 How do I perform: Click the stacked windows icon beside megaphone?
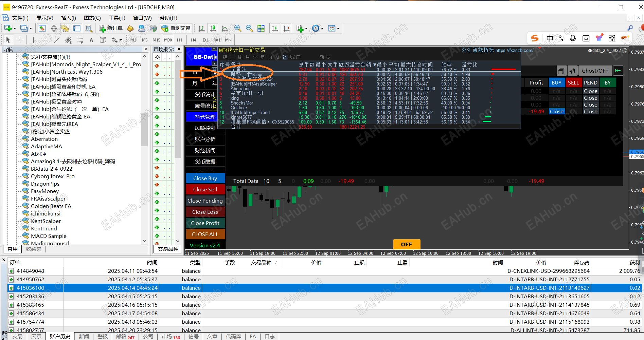[x=561, y=71]
